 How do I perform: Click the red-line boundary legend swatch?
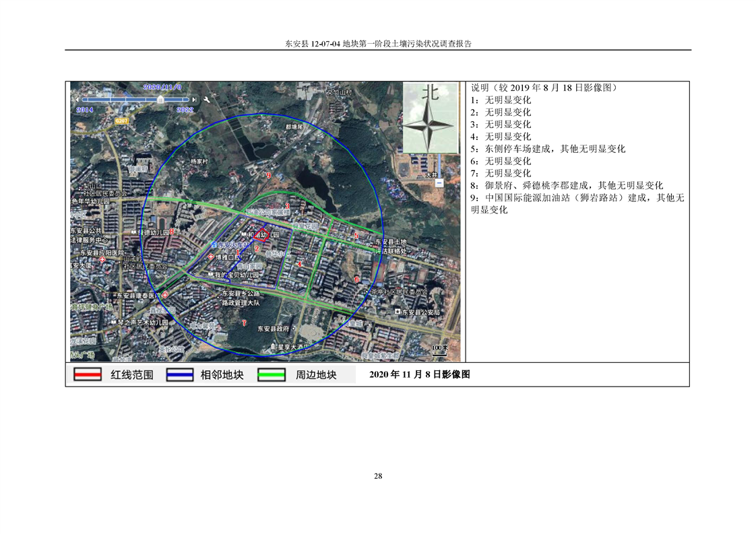(x=87, y=375)
